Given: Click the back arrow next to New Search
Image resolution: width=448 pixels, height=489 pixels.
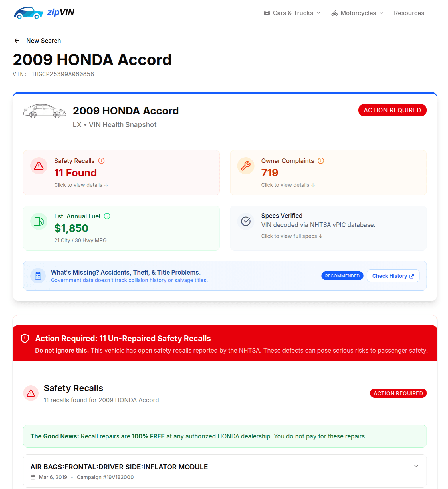Looking at the screenshot, I should 17,41.
